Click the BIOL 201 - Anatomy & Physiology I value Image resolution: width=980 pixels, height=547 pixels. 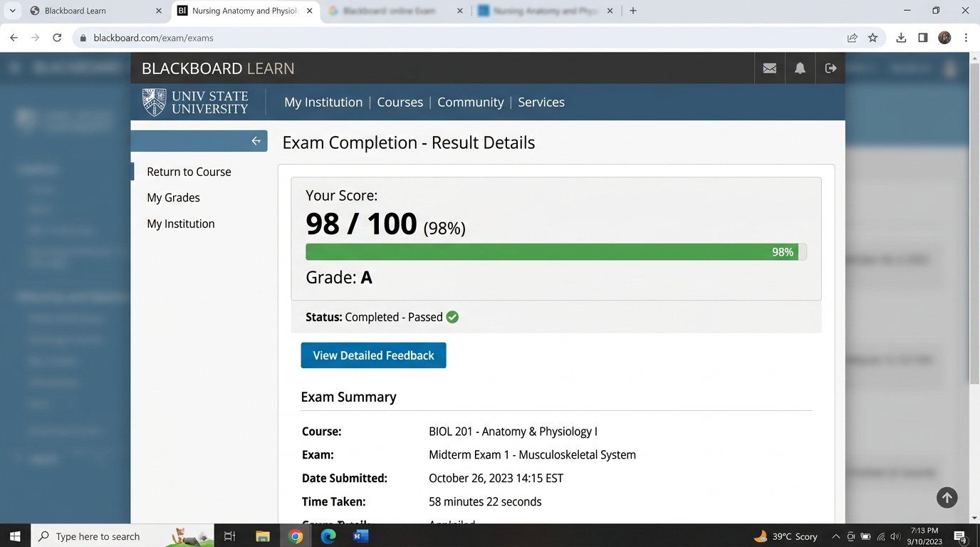click(x=513, y=432)
